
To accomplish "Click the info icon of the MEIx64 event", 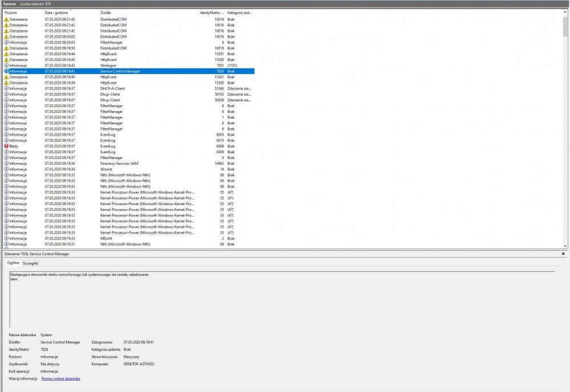I will tap(6, 238).
